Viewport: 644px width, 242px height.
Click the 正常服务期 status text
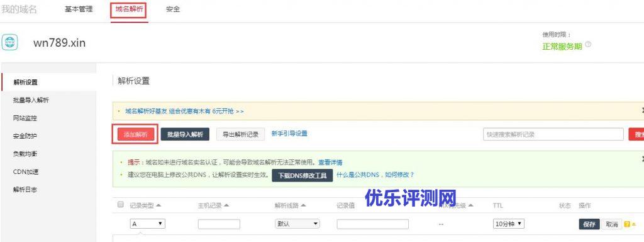pyautogui.click(x=562, y=47)
